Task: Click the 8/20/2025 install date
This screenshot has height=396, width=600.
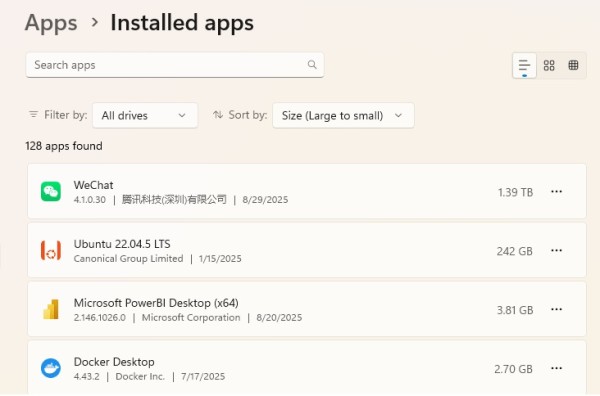Action: pos(279,318)
